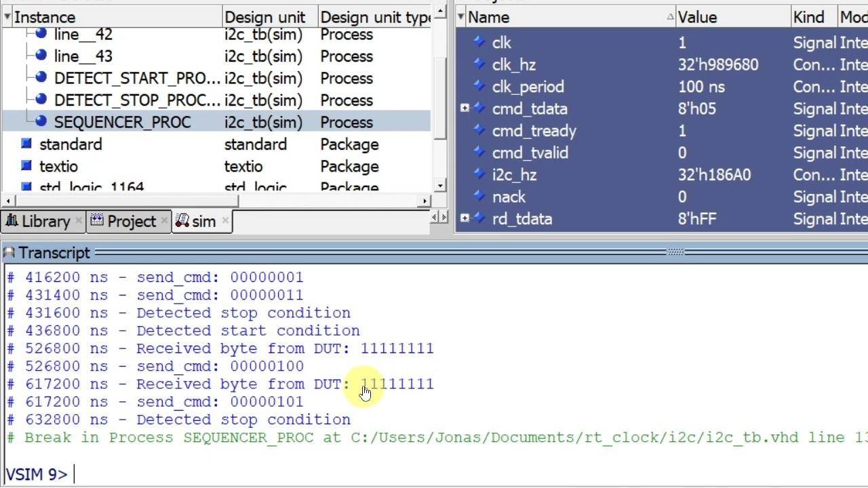Click the diamond icon next to clk_hz
The image size is (868, 488).
point(479,64)
